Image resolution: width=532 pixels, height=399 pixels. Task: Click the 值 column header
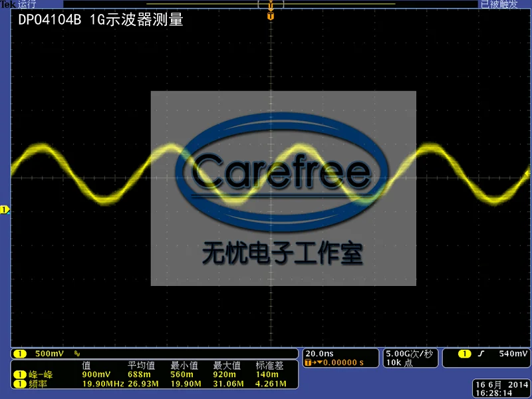tap(86, 365)
